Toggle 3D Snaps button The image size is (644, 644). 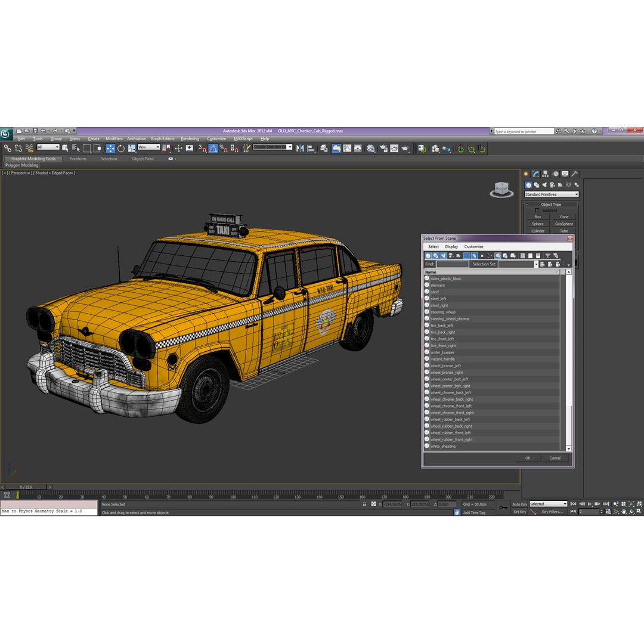tap(202, 148)
